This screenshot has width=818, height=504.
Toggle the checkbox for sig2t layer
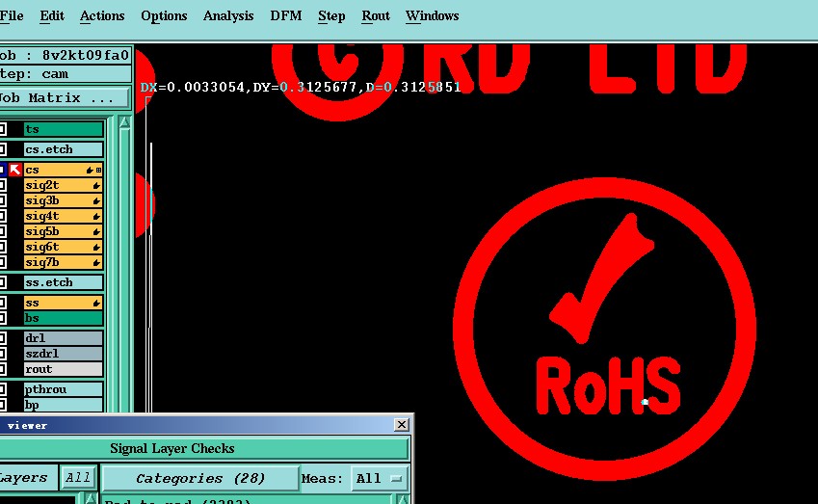(x=3, y=185)
